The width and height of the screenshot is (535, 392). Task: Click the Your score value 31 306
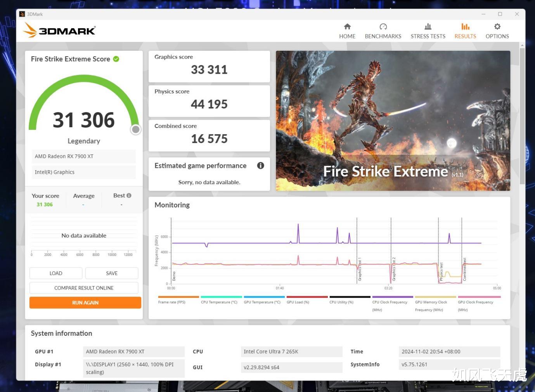[45, 205]
